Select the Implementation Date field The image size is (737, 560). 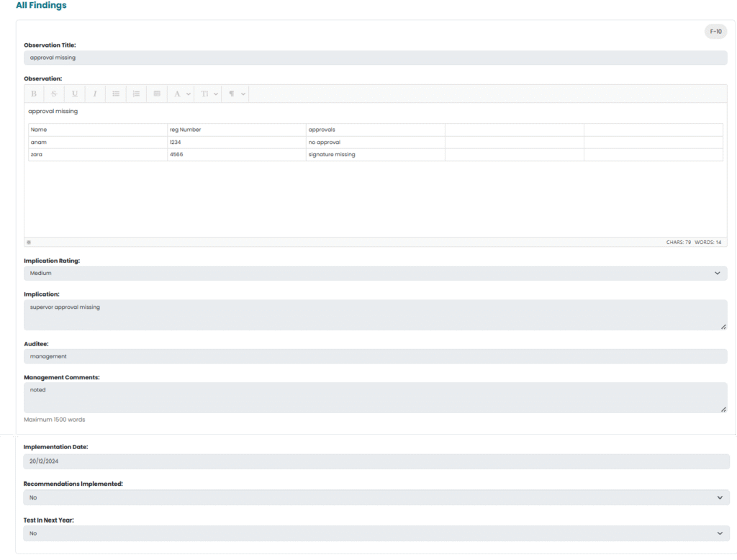(x=375, y=461)
